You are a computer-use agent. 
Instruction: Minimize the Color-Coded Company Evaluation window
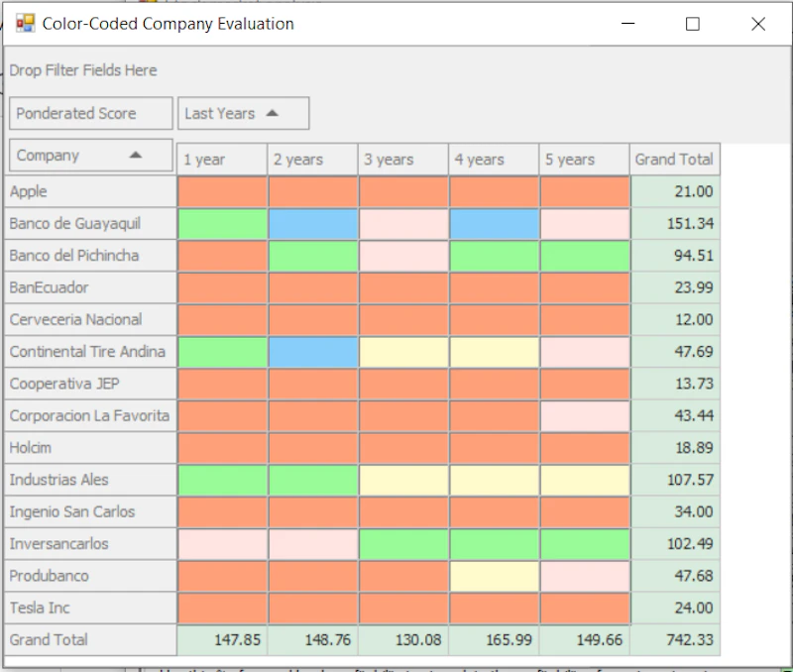pyautogui.click(x=627, y=23)
